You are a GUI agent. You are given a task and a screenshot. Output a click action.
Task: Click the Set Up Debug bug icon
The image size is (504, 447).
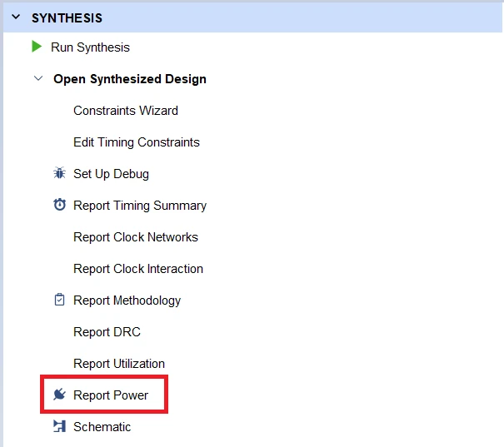[59, 173]
